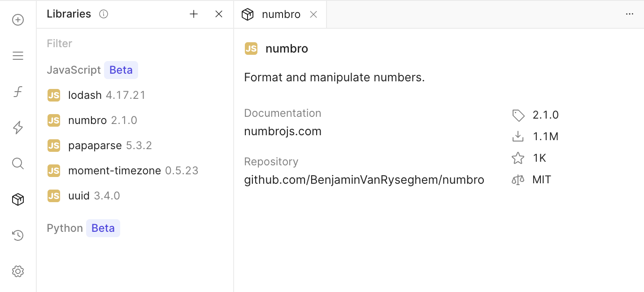644x292 pixels.
Task: Click the Beta badge next to JavaScript
Action: click(121, 70)
